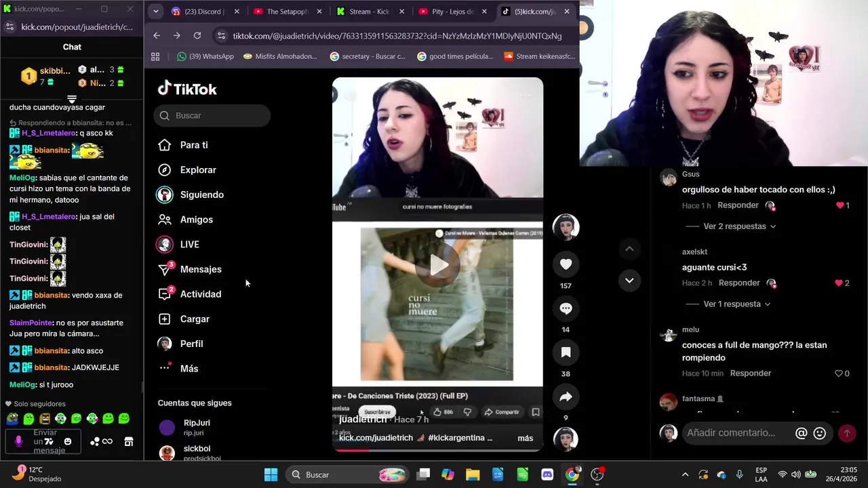Go back in Chrome browser
The width and height of the screenshot is (868, 488).
(x=157, y=36)
